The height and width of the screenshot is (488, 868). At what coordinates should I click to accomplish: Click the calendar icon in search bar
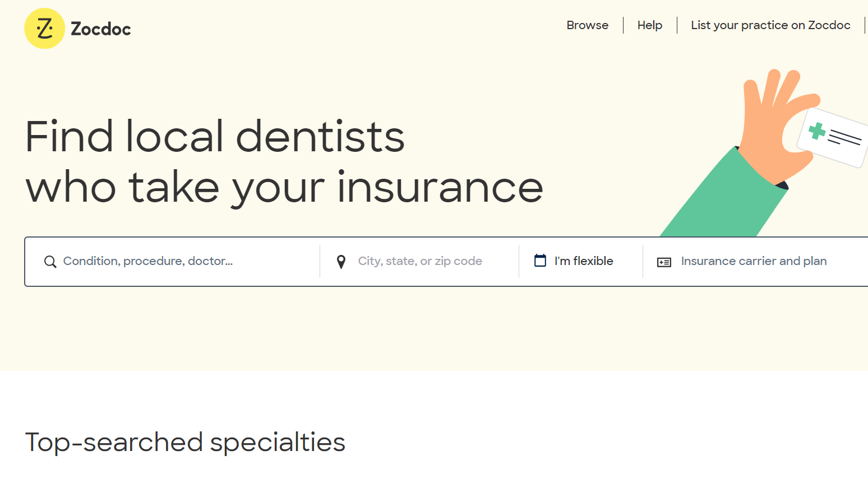point(540,261)
